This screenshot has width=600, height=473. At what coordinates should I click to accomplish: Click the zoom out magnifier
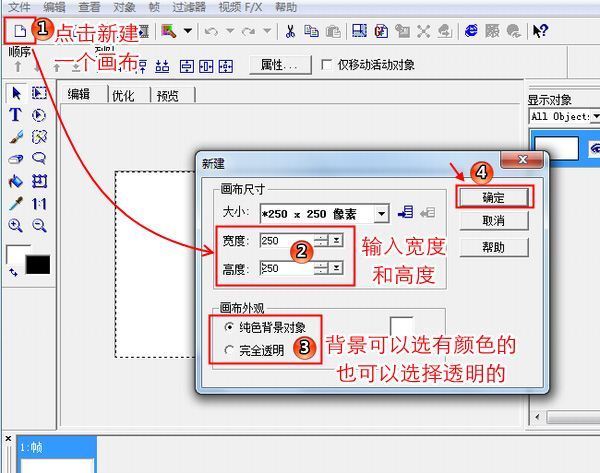tap(39, 225)
